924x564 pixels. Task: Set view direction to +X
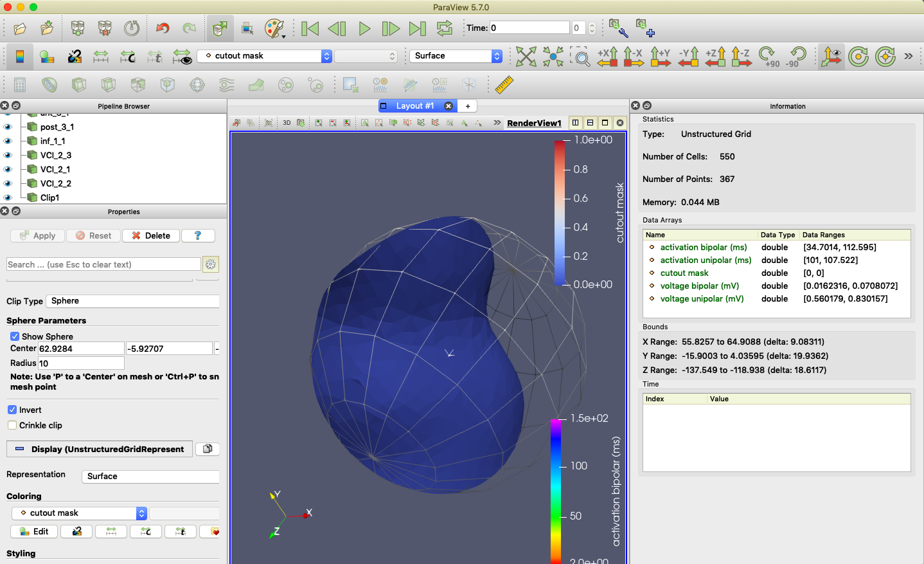tap(607, 57)
